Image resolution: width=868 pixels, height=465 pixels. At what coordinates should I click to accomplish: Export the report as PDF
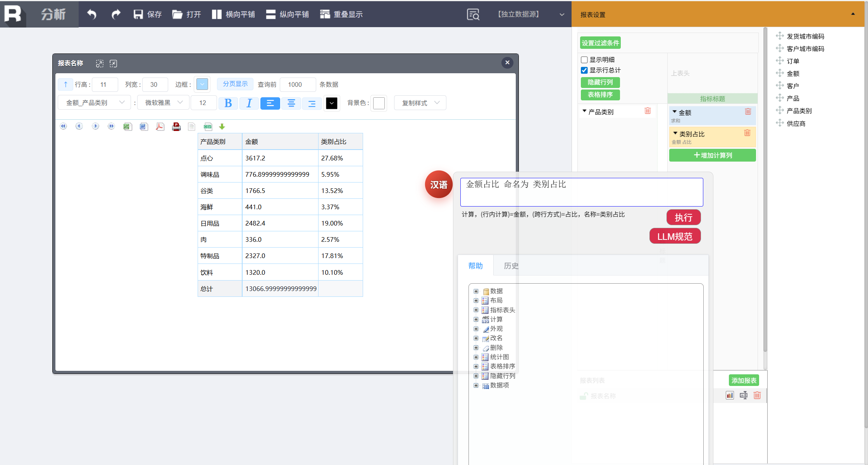[160, 127]
